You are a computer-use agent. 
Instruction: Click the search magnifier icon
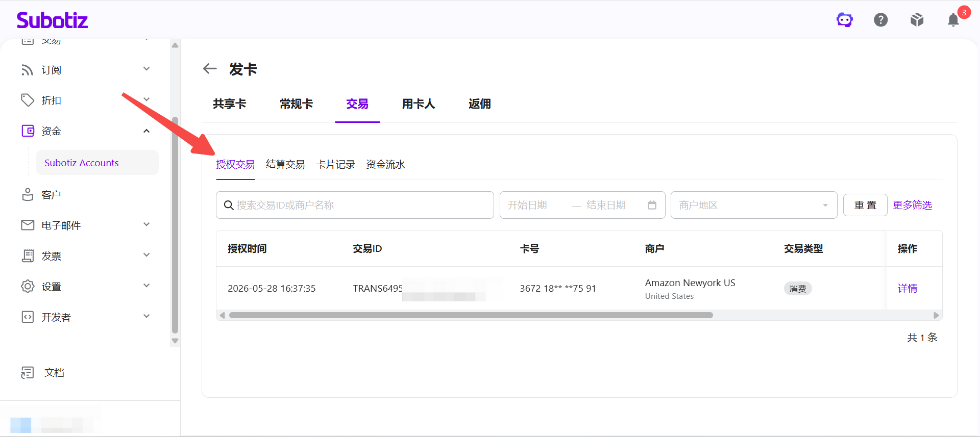coord(229,205)
